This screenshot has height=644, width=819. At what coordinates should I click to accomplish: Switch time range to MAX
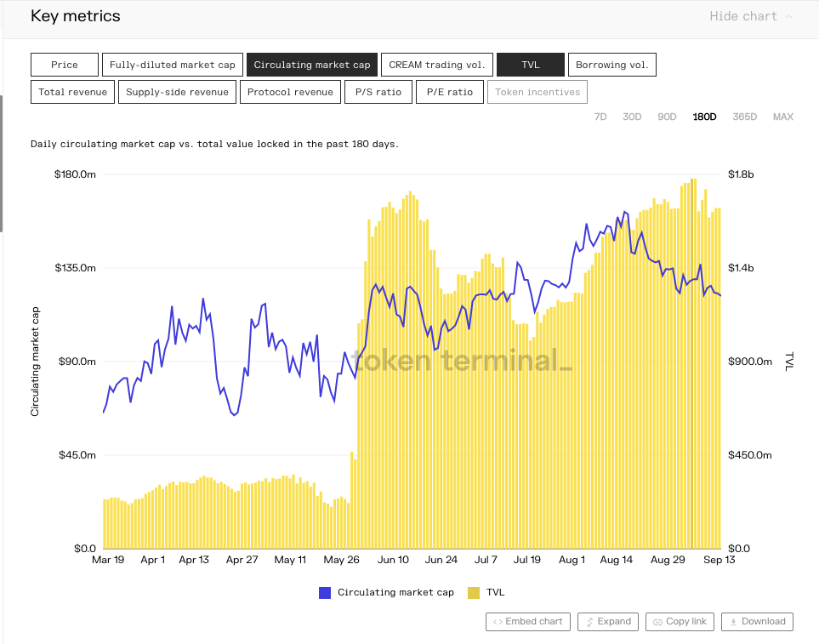coord(783,117)
